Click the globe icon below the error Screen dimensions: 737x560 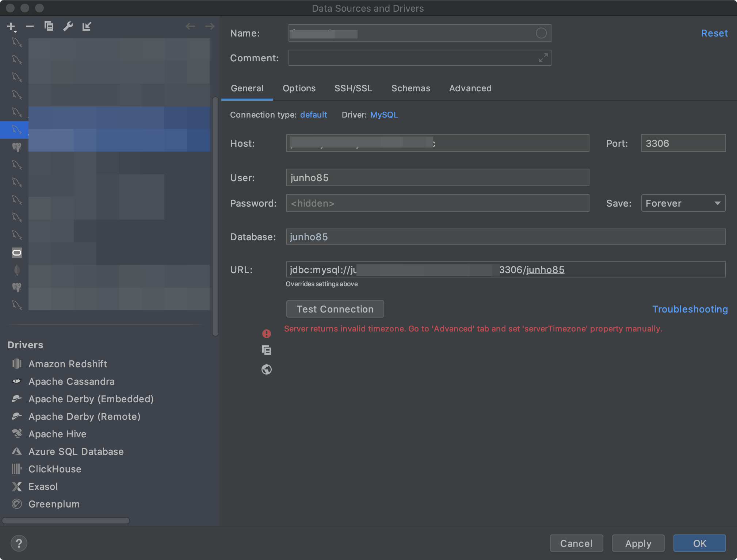pos(267,369)
